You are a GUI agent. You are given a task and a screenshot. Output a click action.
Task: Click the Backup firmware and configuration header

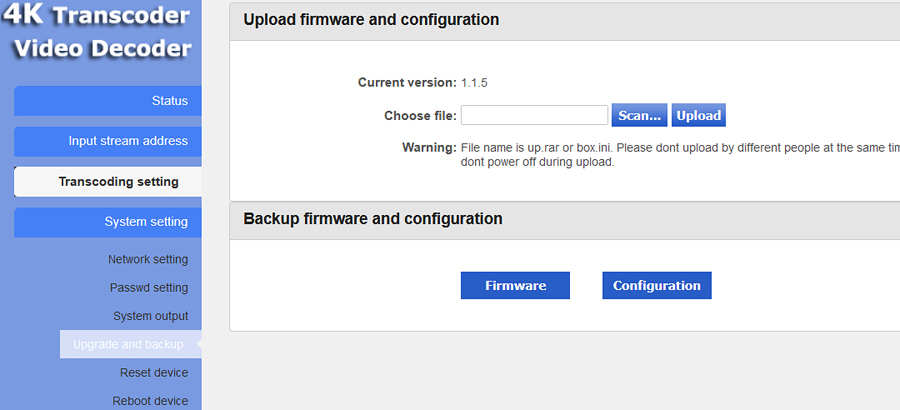[373, 219]
